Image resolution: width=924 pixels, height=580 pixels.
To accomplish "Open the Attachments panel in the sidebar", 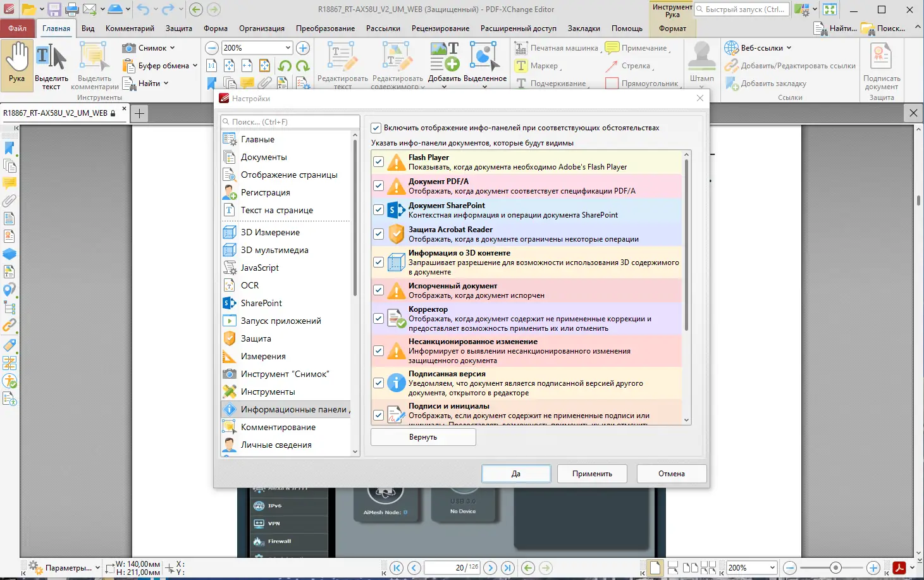I will click(x=9, y=201).
